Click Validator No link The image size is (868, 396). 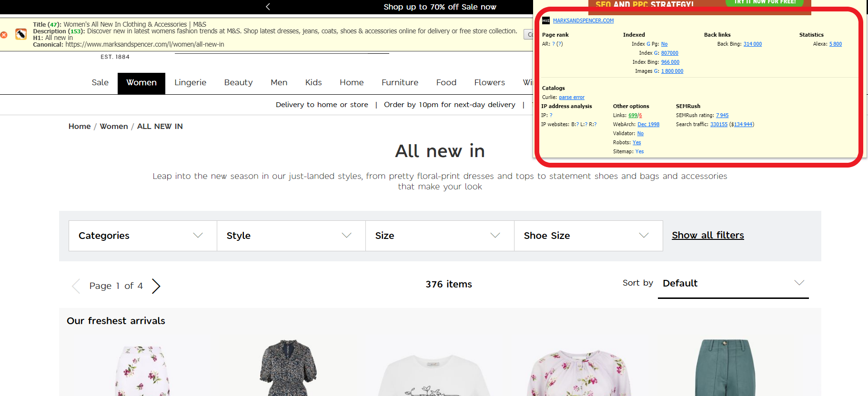[x=640, y=133]
